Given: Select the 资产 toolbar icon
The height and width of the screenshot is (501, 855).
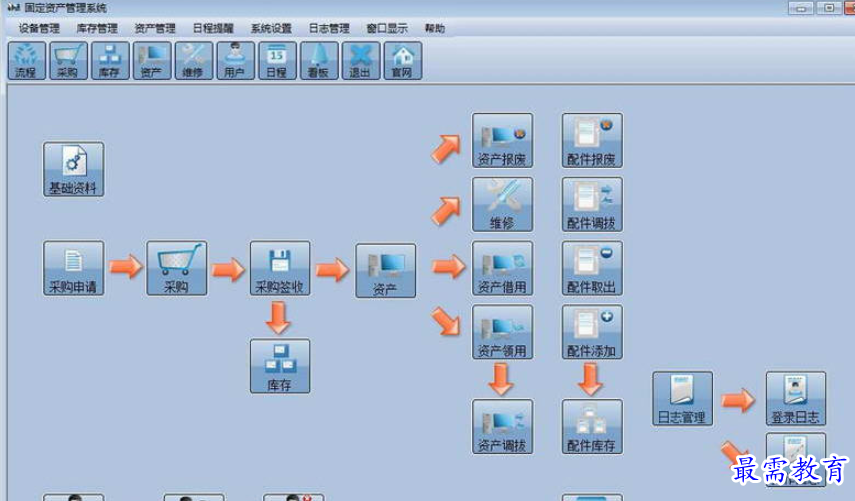Looking at the screenshot, I should (x=152, y=61).
